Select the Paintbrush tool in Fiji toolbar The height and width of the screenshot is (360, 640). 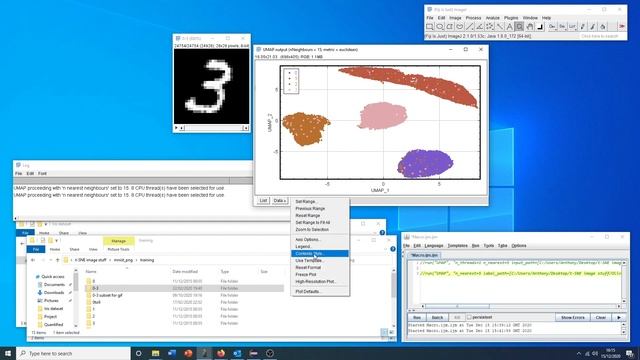tap(592, 27)
